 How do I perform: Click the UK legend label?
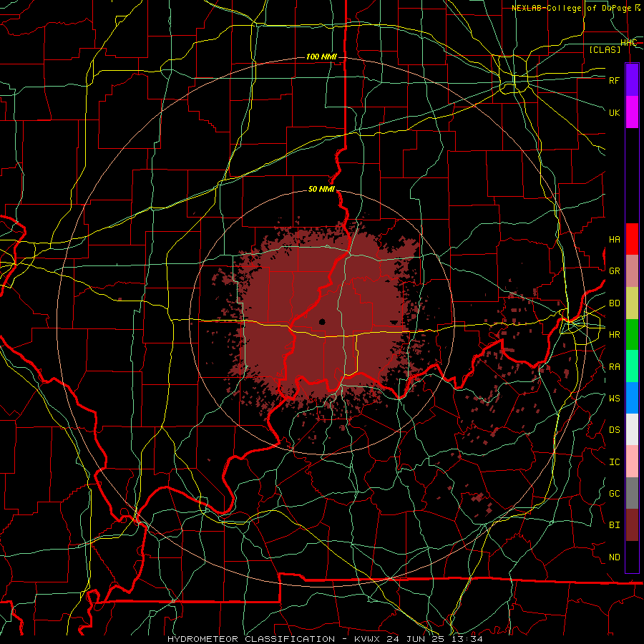click(614, 112)
